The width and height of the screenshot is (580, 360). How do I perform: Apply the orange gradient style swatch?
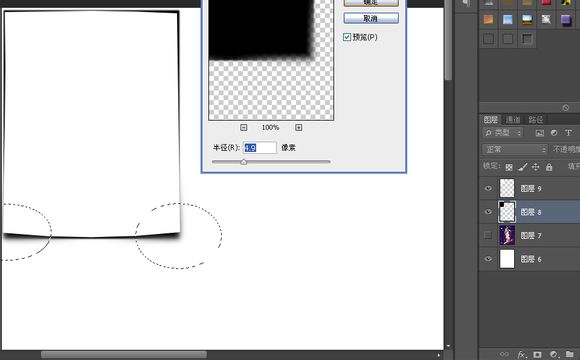coord(489,19)
